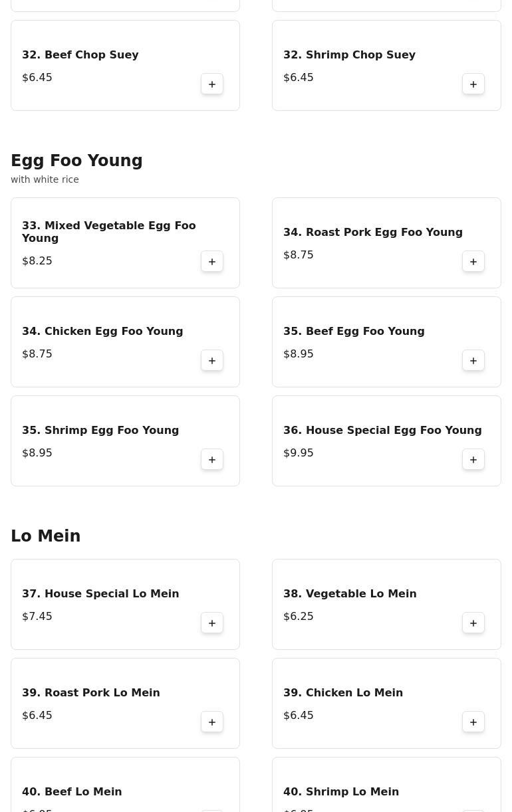Add Chicken Egg Foo Young plus button
This screenshot has height=812, width=512.
pos(212,361)
